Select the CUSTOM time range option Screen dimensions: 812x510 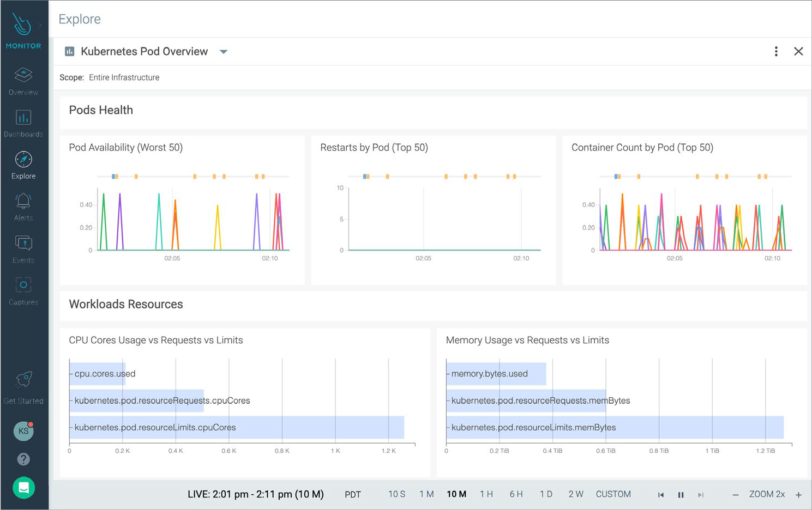[x=613, y=494]
